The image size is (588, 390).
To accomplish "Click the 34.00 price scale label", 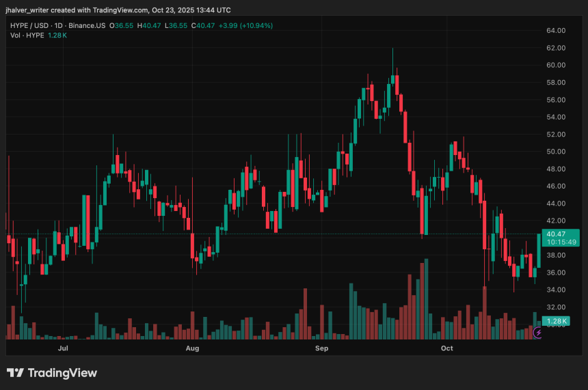I will click(x=556, y=290).
